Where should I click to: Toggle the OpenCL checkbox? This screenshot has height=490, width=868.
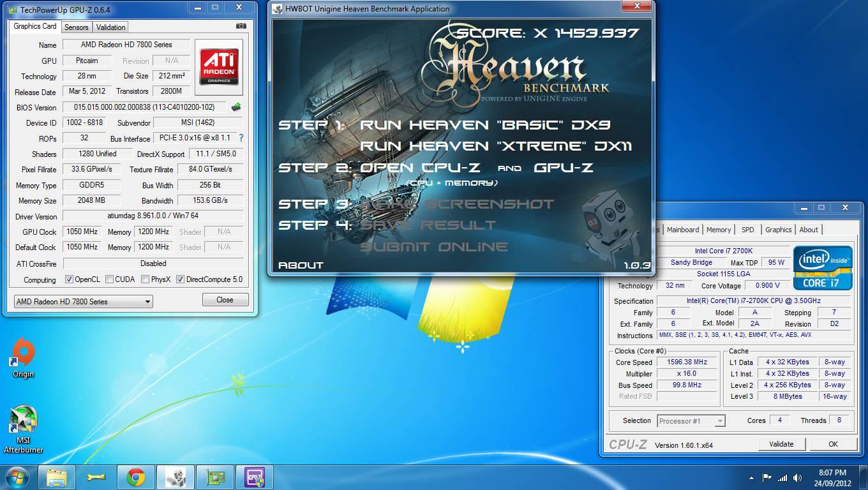(x=70, y=279)
